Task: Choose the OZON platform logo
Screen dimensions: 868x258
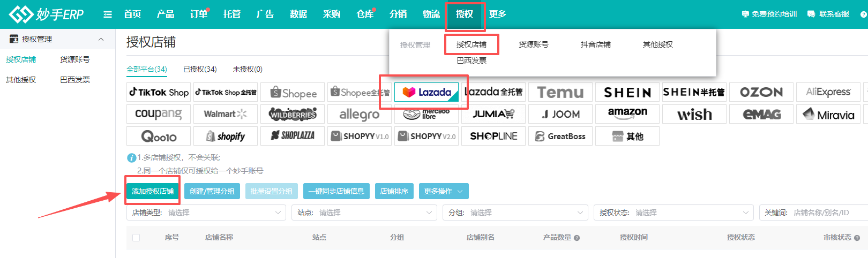Action: point(761,92)
